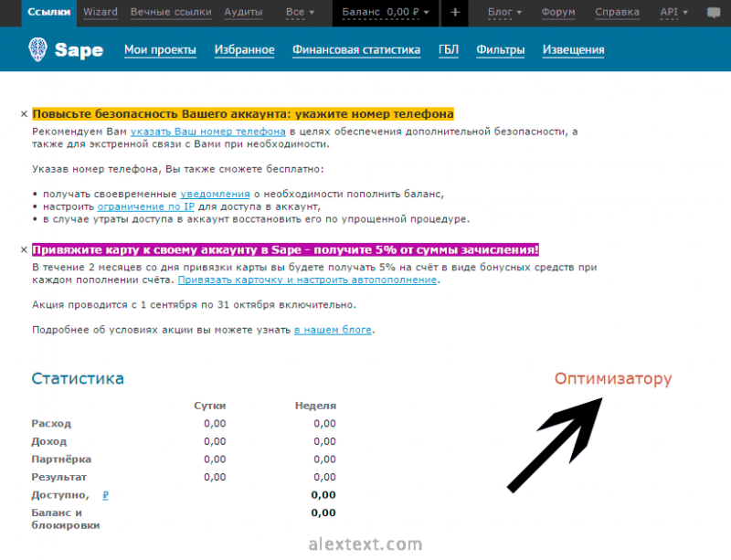Open Финансовая статистика page
731x560 pixels.
click(356, 50)
